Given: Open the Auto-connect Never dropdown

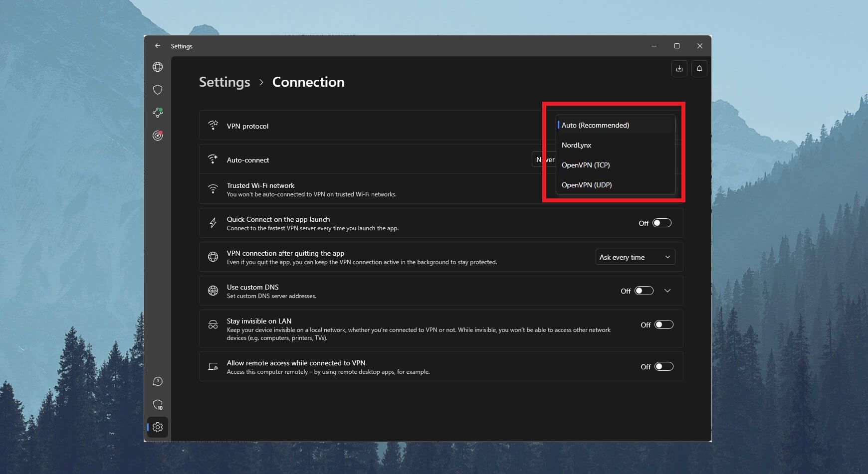Looking at the screenshot, I should point(545,159).
